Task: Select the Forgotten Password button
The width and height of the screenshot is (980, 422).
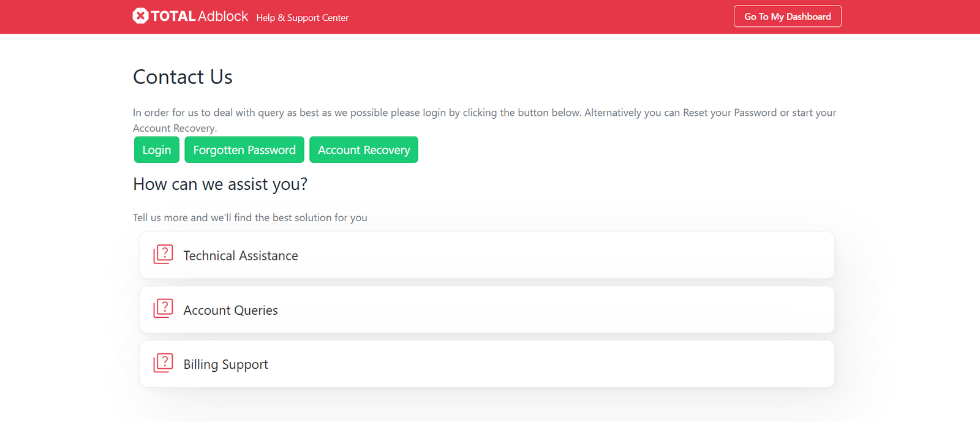Action: pyautogui.click(x=244, y=150)
